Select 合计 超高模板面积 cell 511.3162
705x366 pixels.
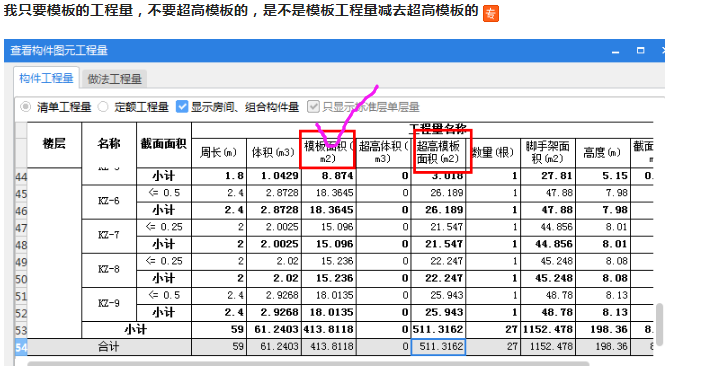coord(438,347)
